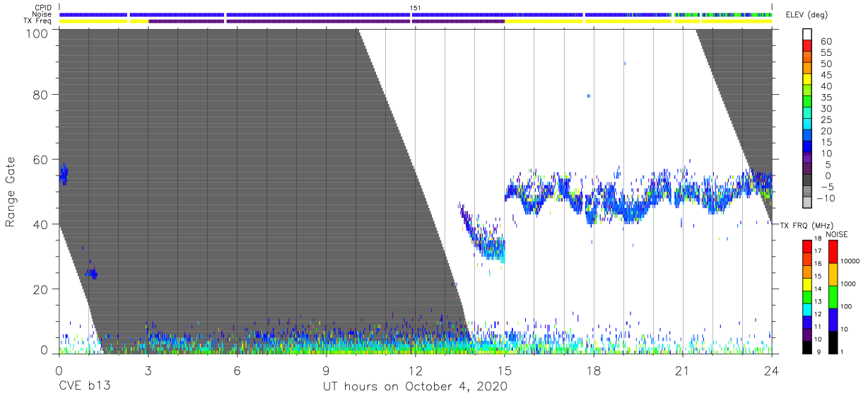The width and height of the screenshot is (868, 401).
Task: Click the ELEV colorbar label '25'
Action: tap(826, 120)
